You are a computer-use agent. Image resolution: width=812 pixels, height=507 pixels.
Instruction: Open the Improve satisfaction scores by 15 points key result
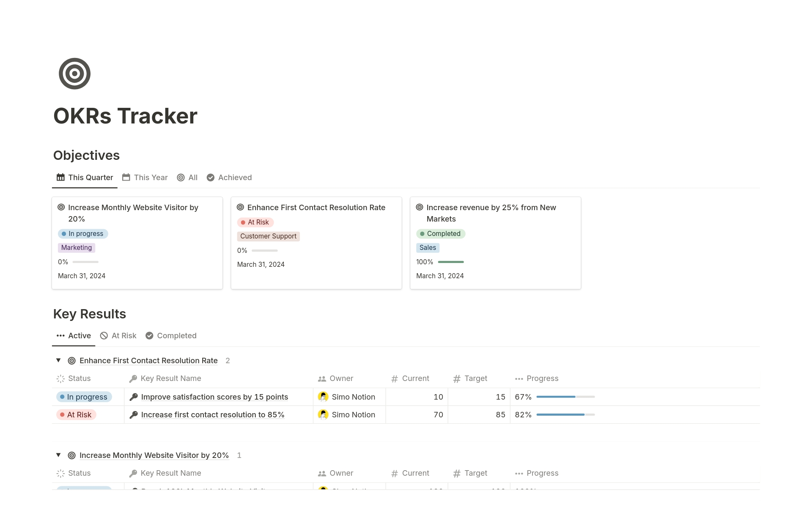(214, 397)
